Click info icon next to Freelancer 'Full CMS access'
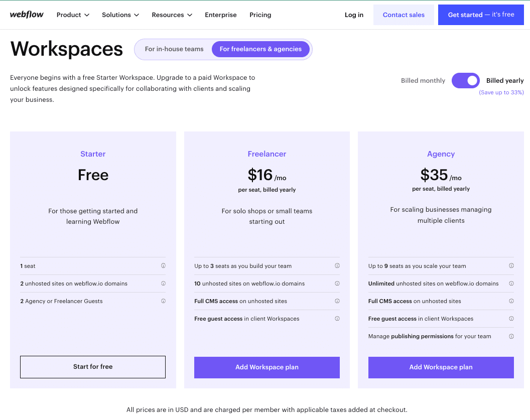 tap(337, 301)
